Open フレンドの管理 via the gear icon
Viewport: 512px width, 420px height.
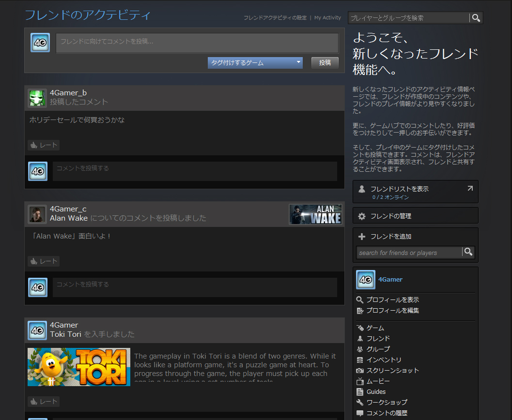[x=361, y=216]
